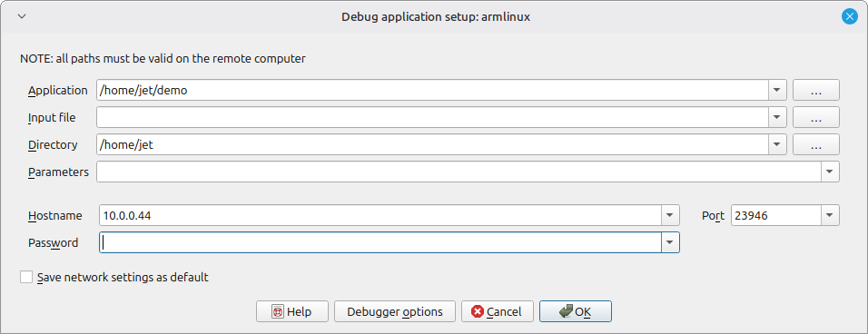Focus the Parameters field
868x334 pixels.
click(x=459, y=172)
